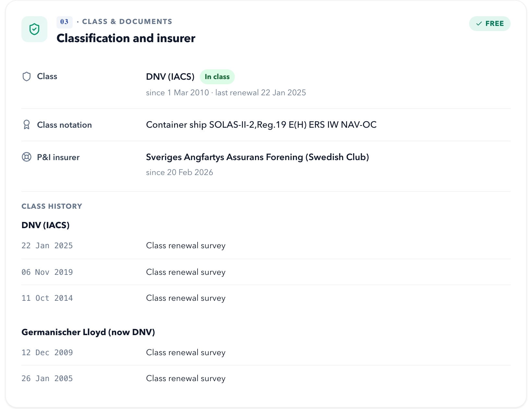Click the checkmark in the FREE badge

coord(479,24)
